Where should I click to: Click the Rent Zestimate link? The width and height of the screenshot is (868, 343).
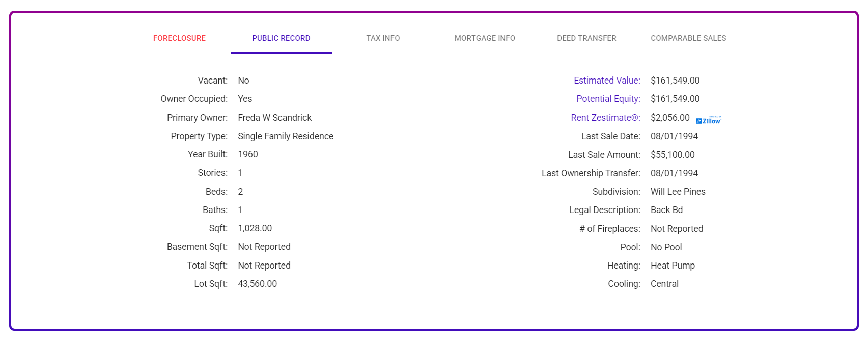(606, 118)
